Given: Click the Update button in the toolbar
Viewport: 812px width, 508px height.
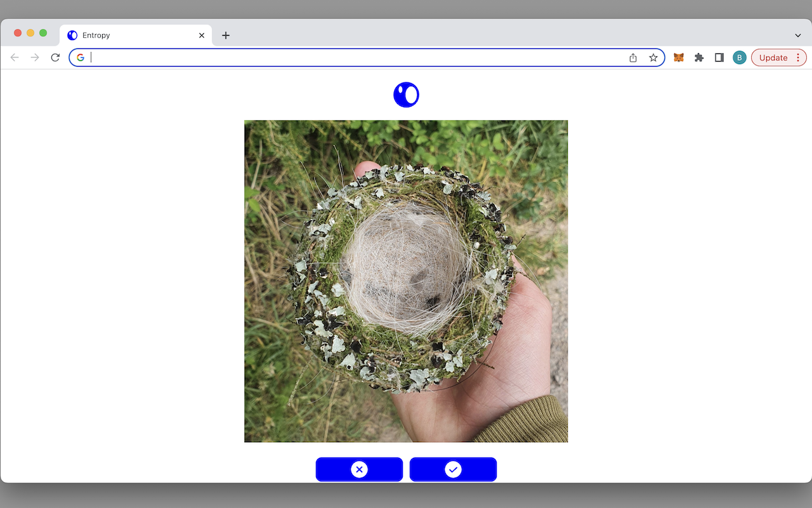Looking at the screenshot, I should pyautogui.click(x=773, y=58).
